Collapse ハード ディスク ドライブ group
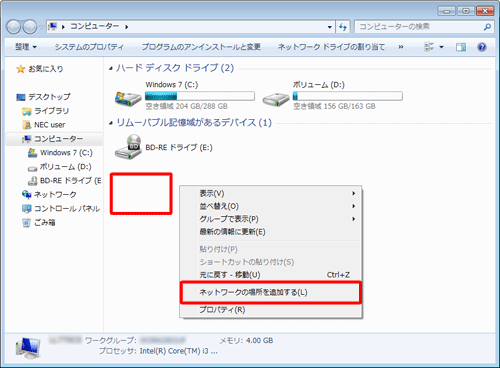 (111, 69)
